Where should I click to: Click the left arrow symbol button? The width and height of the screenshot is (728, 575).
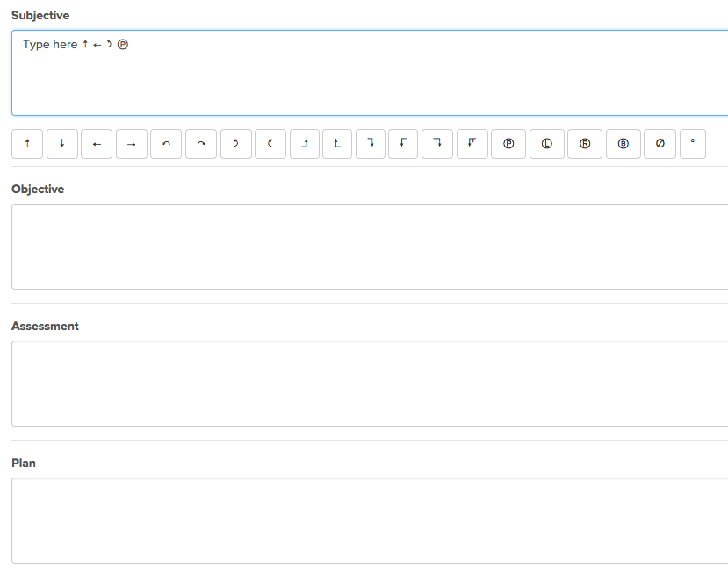(97, 144)
